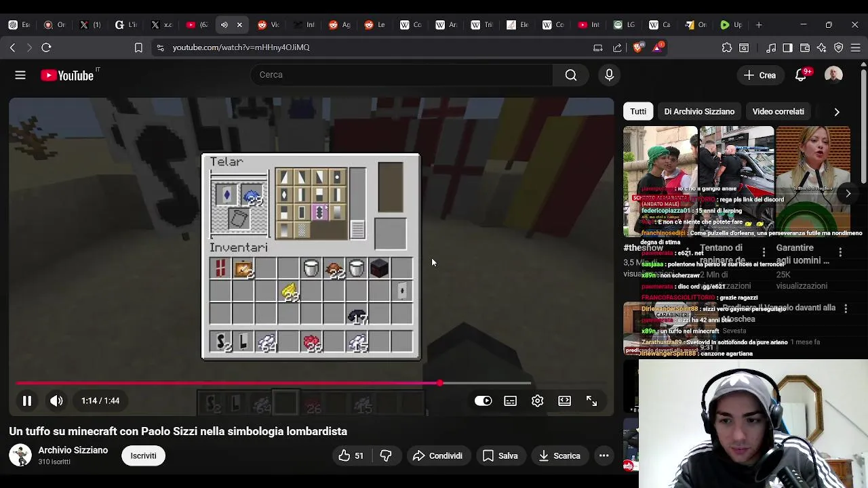Image resolution: width=868 pixels, height=488 pixels.
Task: Open the Brave Wallet icon
Action: coord(805,47)
